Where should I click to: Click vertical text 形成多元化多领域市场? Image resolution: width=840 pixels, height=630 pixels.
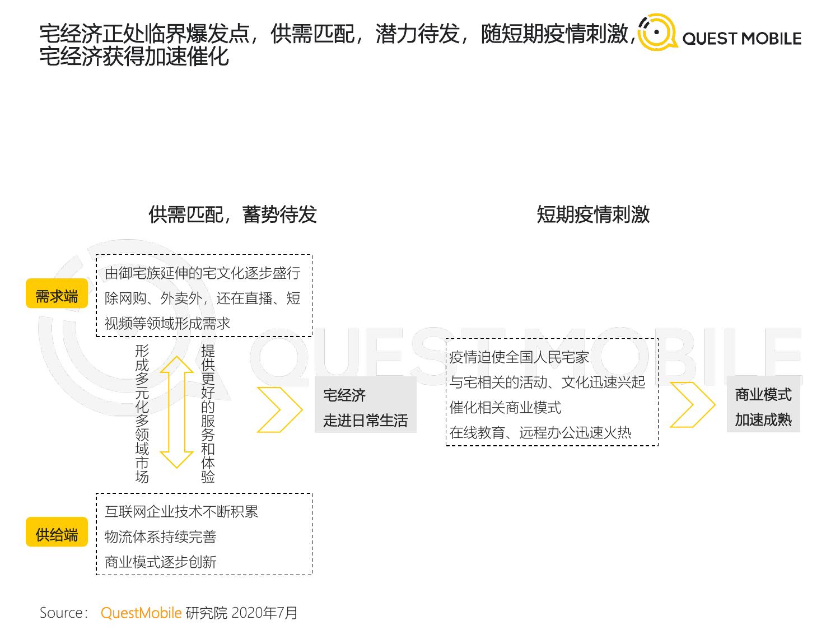(x=142, y=414)
